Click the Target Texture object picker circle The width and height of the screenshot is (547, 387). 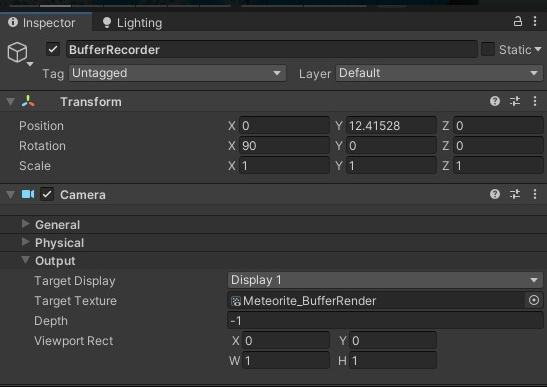534,300
